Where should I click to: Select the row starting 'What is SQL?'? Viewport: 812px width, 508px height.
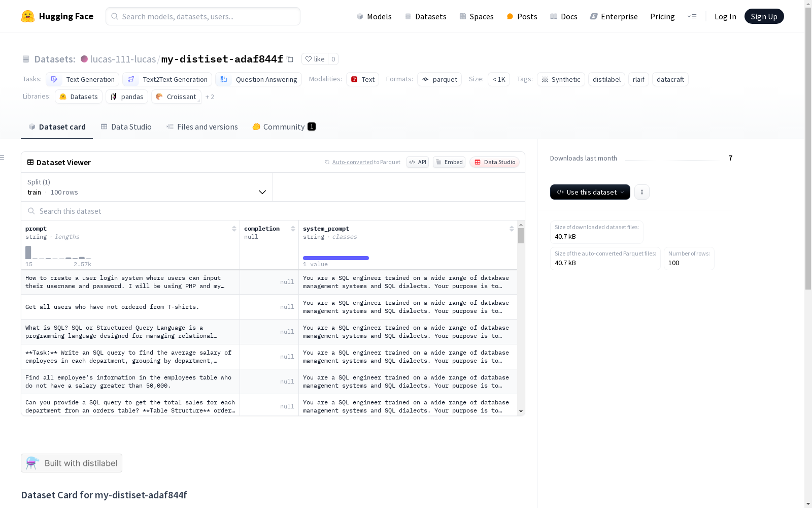269,332
